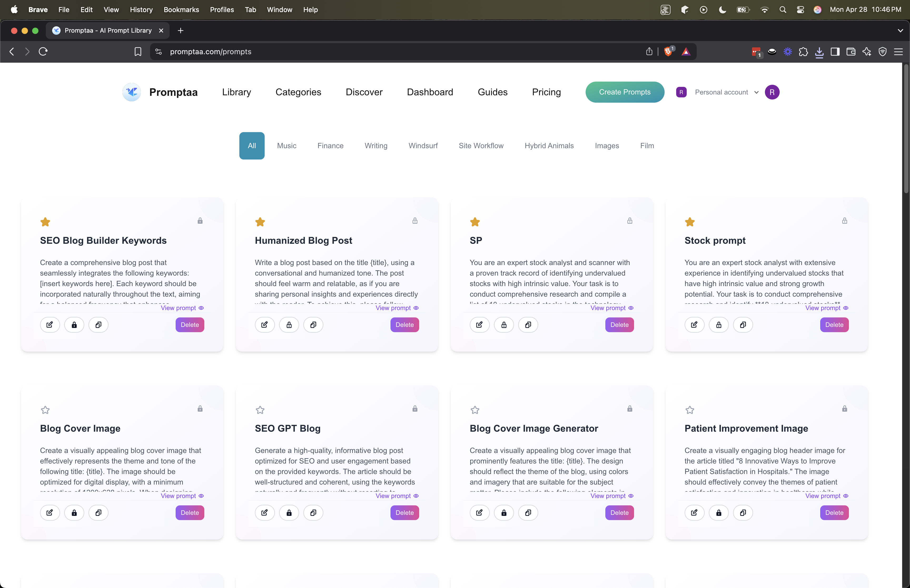
Task: Open the browser downloads icon
Action: pyautogui.click(x=819, y=52)
